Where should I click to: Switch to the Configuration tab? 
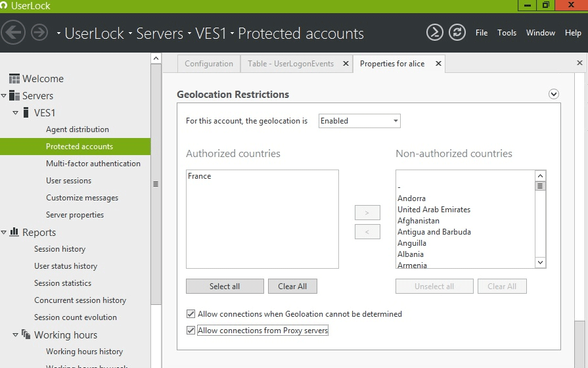(x=209, y=64)
